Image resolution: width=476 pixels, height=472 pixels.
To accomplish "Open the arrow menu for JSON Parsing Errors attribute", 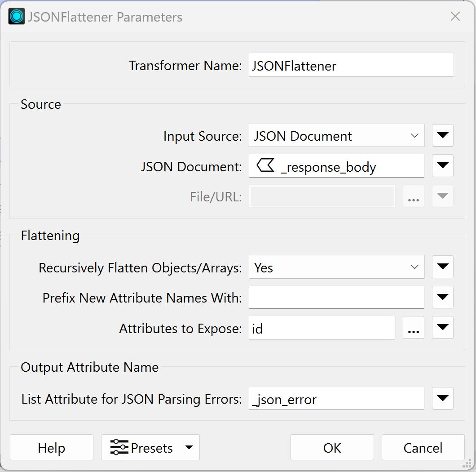I will click(442, 398).
